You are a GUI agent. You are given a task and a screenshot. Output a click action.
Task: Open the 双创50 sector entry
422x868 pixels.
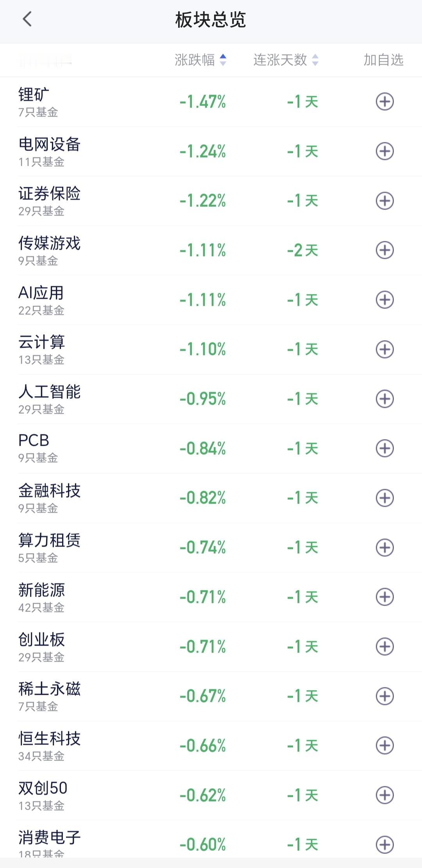pyautogui.click(x=211, y=795)
